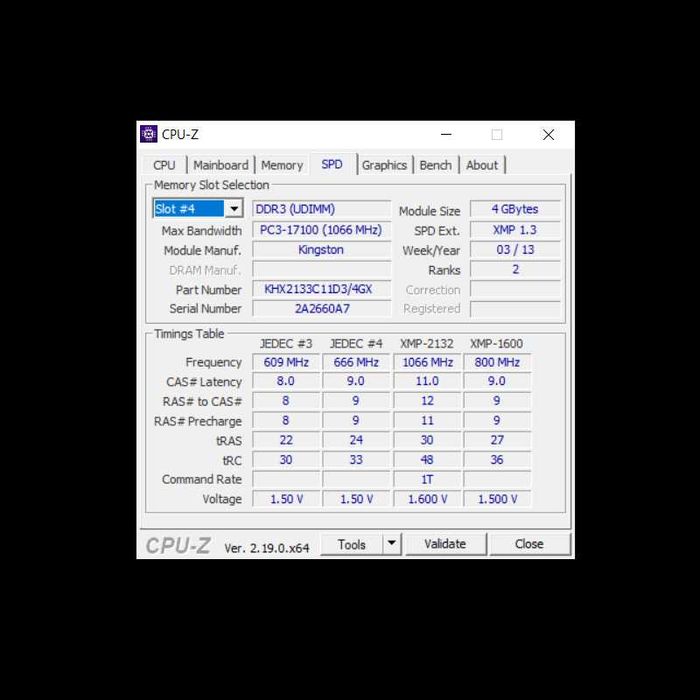Click the JEDEC #3 column header
This screenshot has width=700, height=700.
286,344
